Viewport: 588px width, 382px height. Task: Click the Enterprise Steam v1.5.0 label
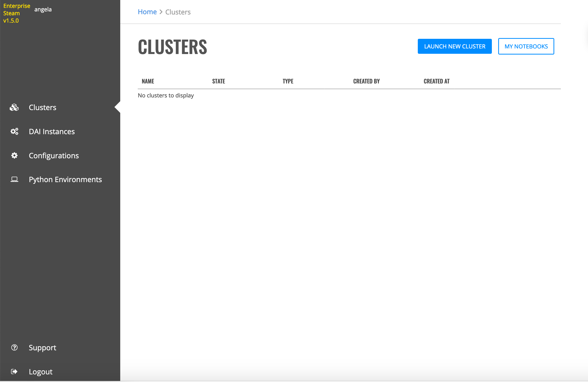[16, 13]
